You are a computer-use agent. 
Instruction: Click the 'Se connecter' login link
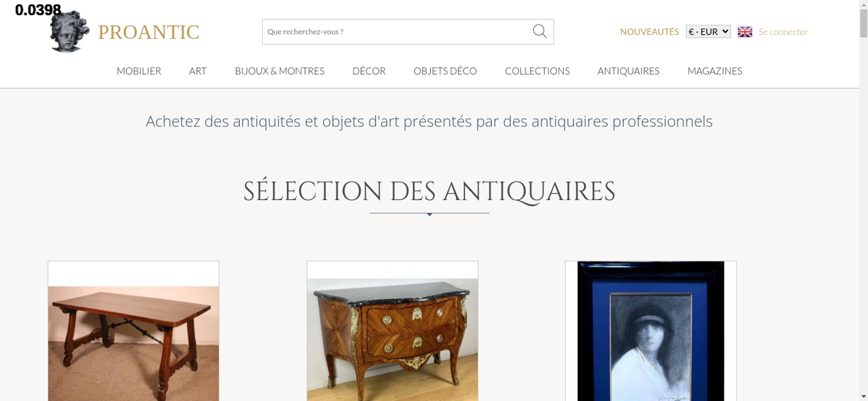(x=783, y=32)
